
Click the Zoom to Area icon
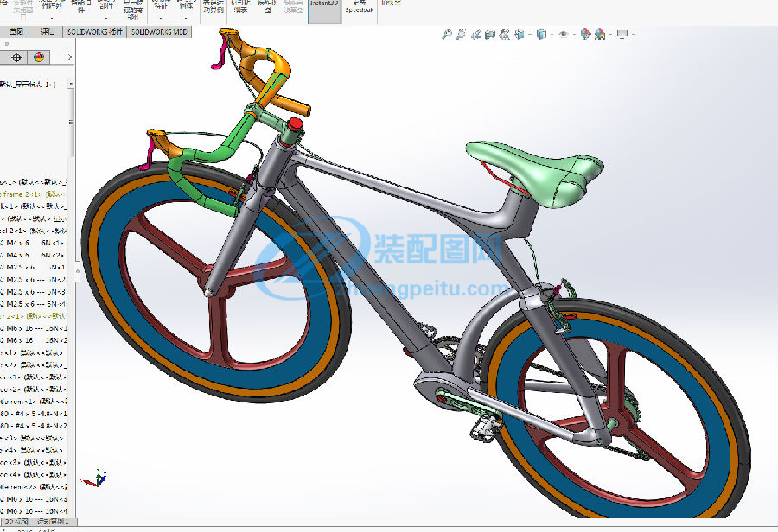click(x=461, y=35)
